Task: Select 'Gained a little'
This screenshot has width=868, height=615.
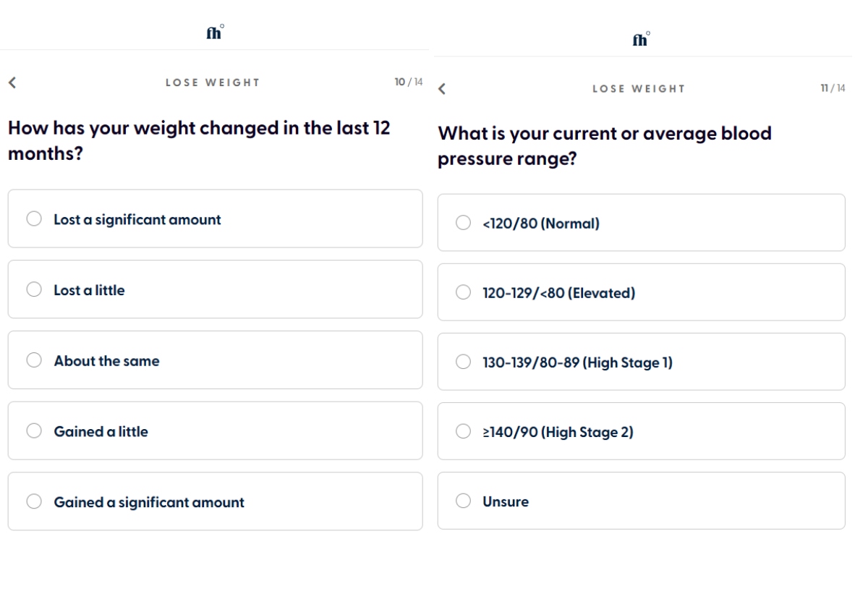Action: pos(214,430)
